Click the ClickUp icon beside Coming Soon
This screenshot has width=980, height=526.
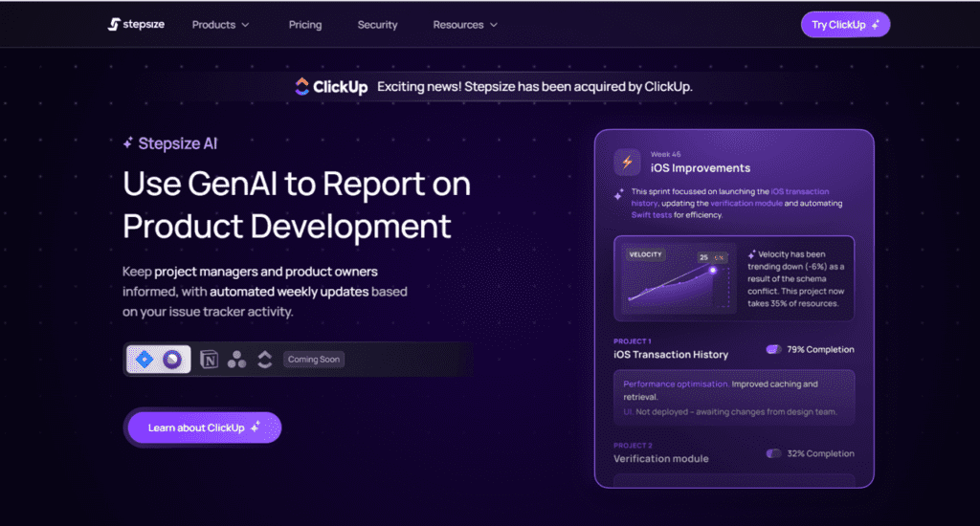point(265,360)
